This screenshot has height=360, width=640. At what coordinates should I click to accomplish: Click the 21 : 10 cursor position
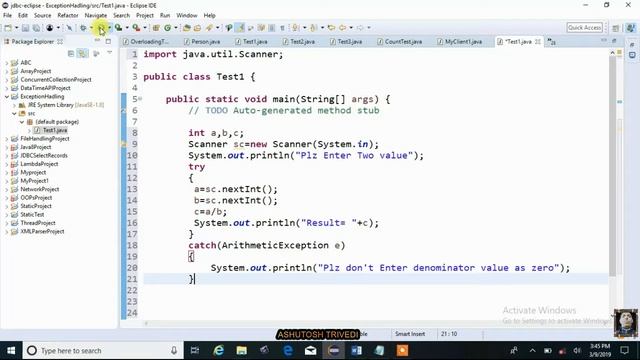[x=449, y=334]
